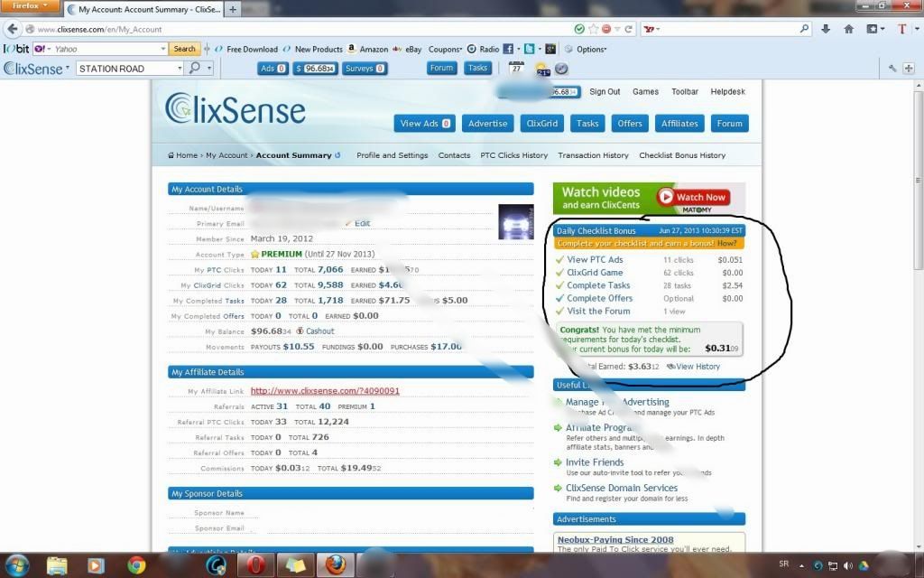The image size is (924, 578).
Task: Open the eBay toolbar shortcut
Action: tap(407, 49)
